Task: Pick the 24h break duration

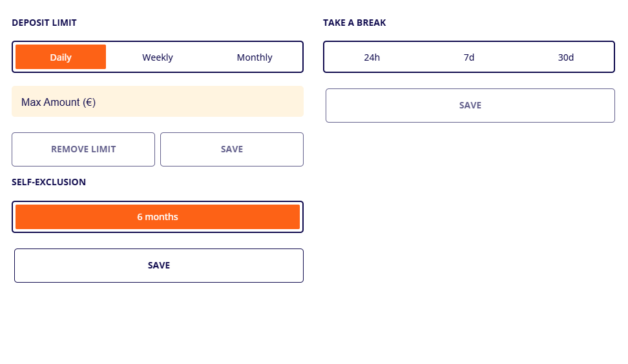Action: pyautogui.click(x=372, y=57)
